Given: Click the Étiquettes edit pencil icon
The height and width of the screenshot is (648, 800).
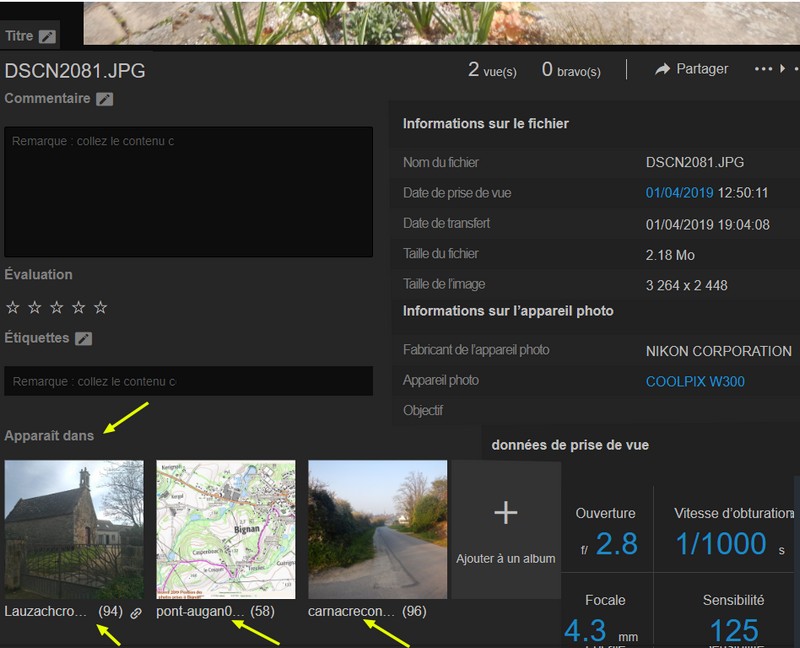Looking at the screenshot, I should pyautogui.click(x=83, y=339).
